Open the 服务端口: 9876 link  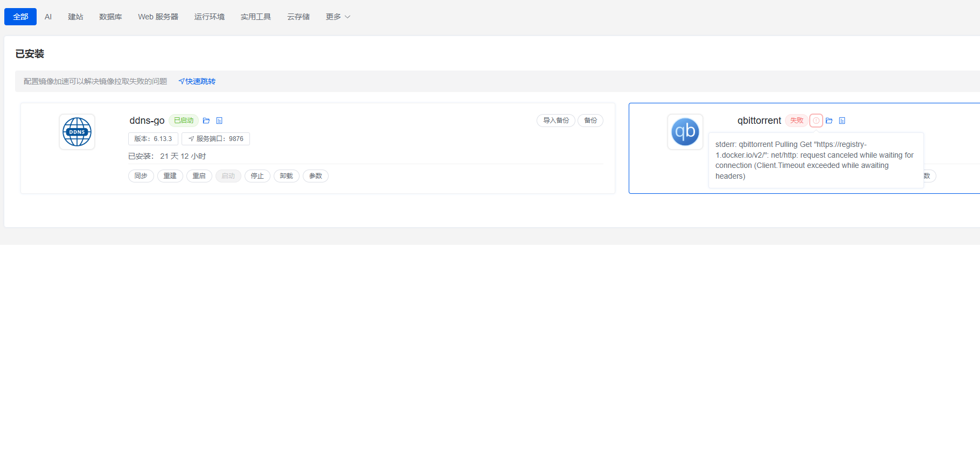pyautogui.click(x=216, y=139)
